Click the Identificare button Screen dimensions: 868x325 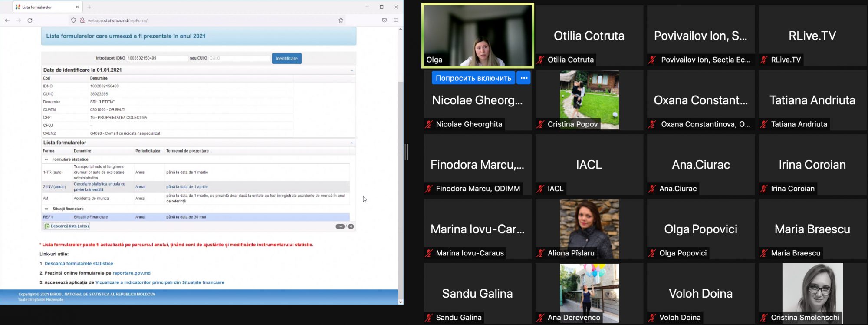(x=286, y=59)
